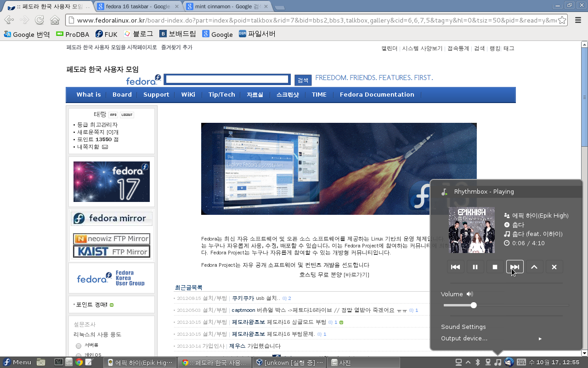The image size is (588, 368).
Task: Click the Bluetooth tray icon
Action: (477, 362)
